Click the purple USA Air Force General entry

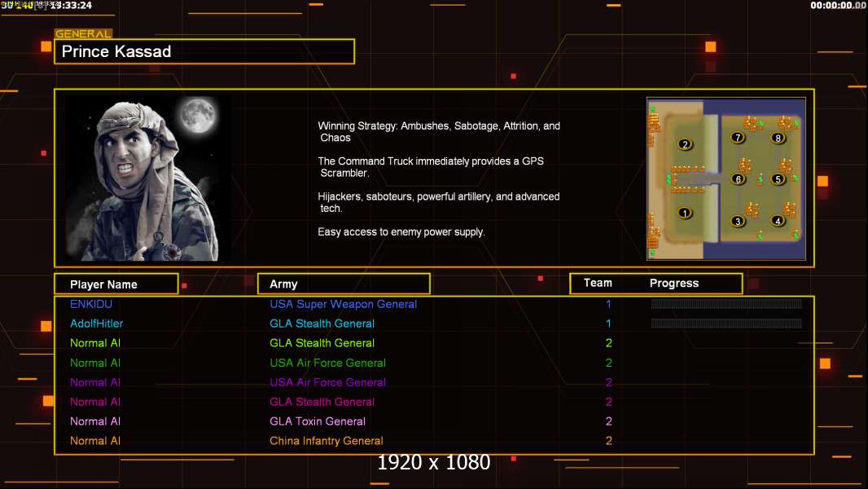click(327, 382)
